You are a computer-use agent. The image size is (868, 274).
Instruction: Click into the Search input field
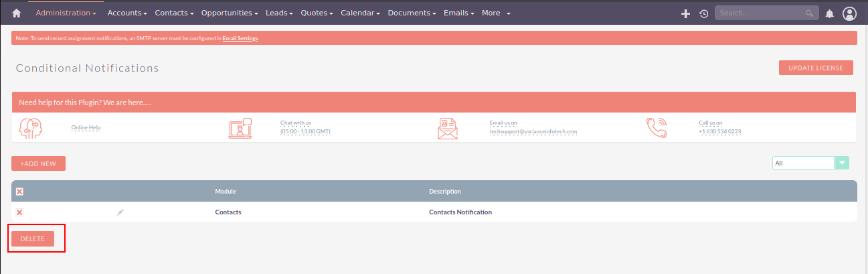point(760,13)
